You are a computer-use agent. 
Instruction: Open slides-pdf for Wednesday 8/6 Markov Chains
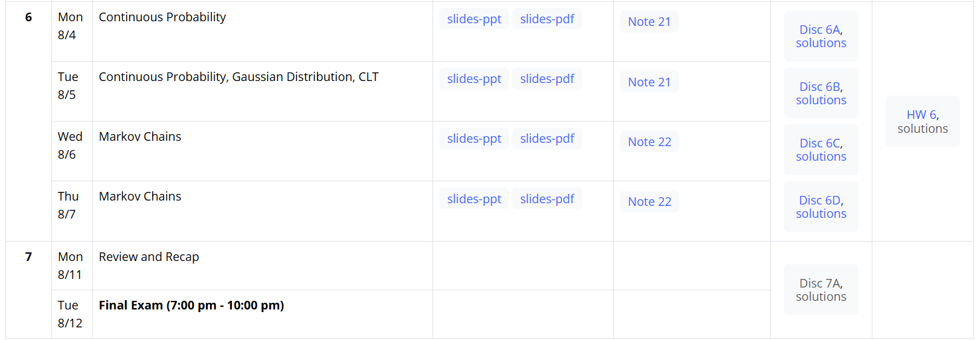coord(547,139)
